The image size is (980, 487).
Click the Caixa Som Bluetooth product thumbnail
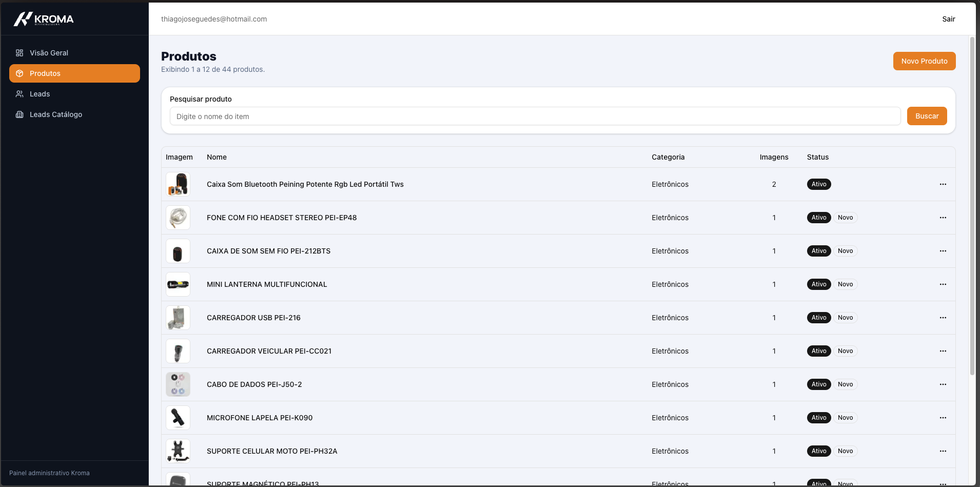(178, 184)
